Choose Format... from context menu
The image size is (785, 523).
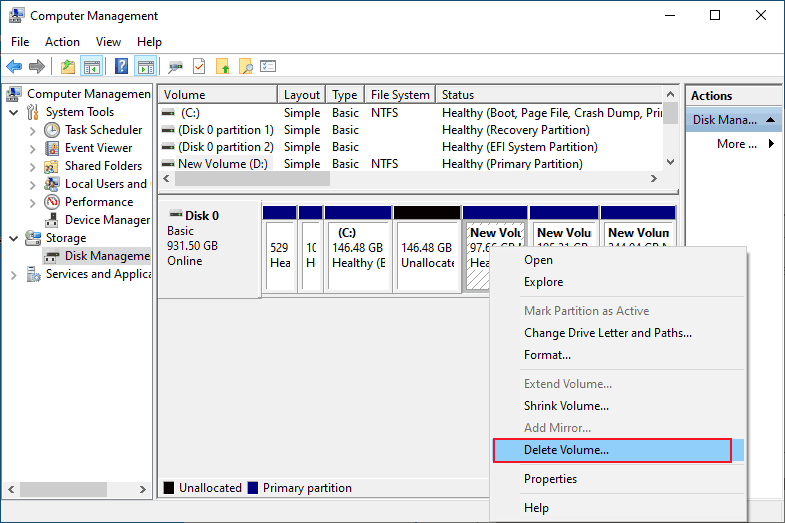tap(618, 355)
